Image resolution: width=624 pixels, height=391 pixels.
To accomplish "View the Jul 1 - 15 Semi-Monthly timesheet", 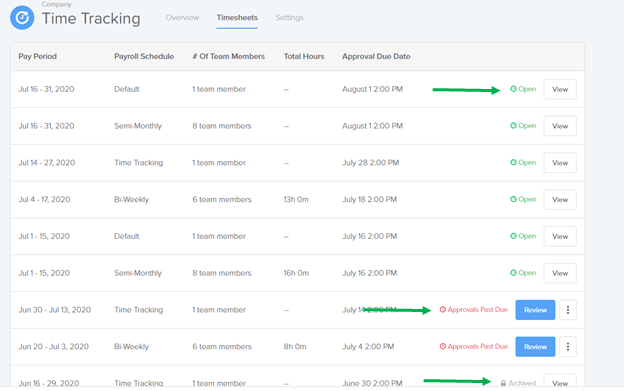I will click(x=560, y=273).
